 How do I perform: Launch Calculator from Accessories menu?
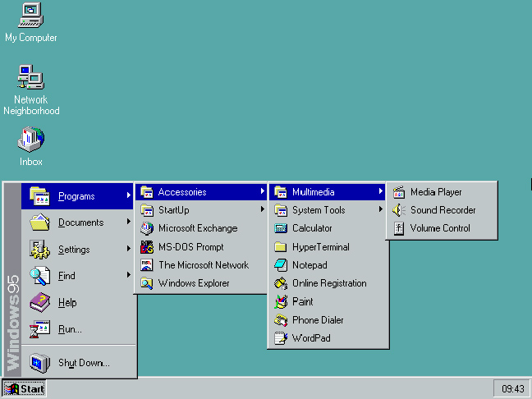pos(312,228)
